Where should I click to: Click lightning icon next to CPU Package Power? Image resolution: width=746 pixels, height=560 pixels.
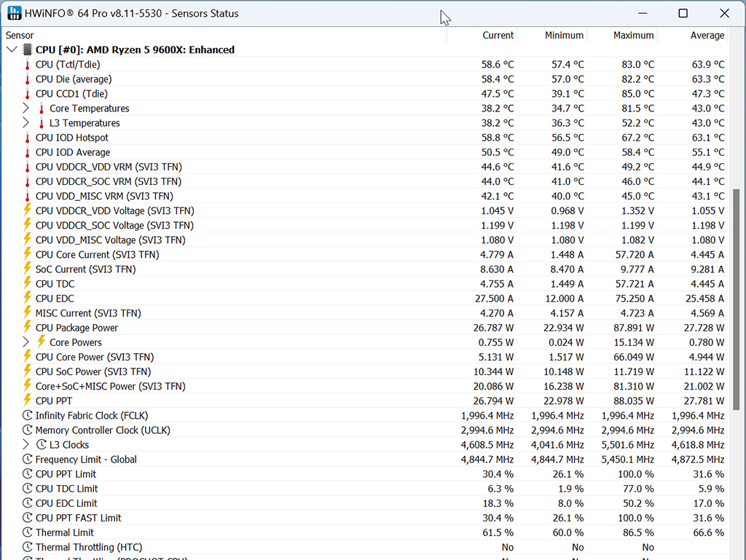[x=28, y=327]
